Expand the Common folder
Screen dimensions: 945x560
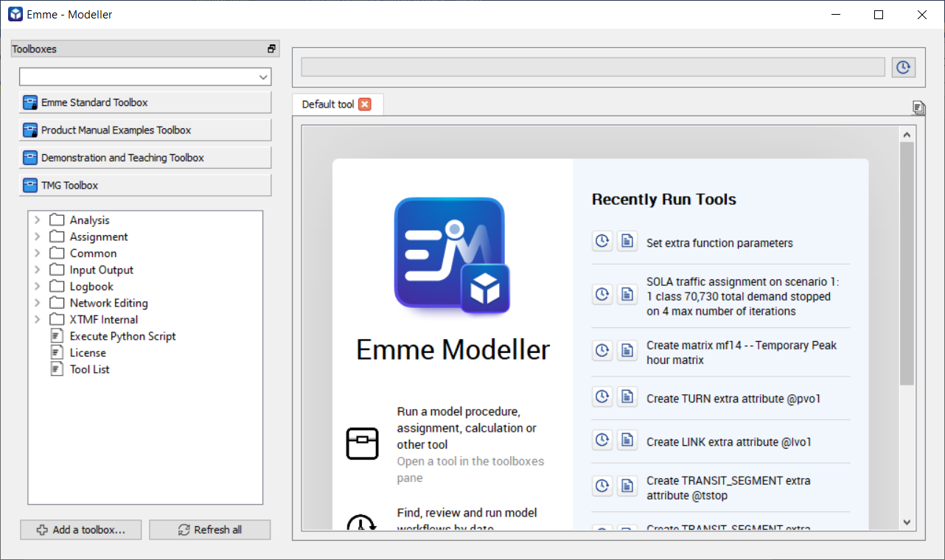click(x=38, y=253)
